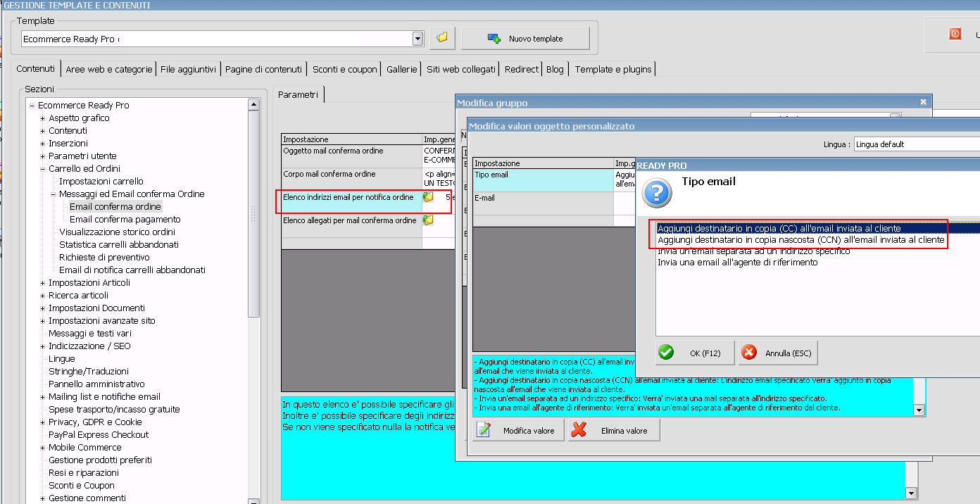Viewport: 980px width, 504px height.
Task: Select Statistica carrelli abbandonati item
Action: (119, 244)
